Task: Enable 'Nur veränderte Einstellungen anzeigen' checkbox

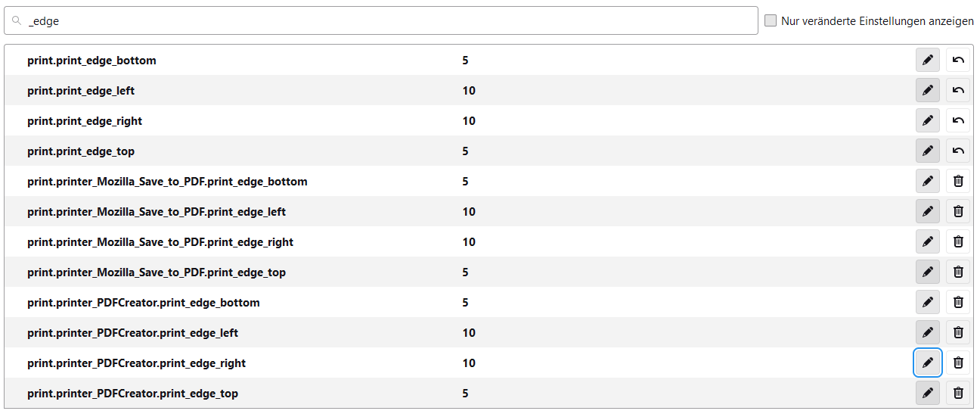Action: 771,21
